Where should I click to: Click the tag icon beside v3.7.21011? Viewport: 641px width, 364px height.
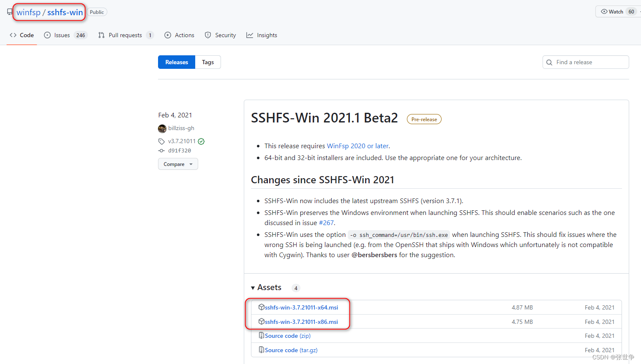coord(161,141)
